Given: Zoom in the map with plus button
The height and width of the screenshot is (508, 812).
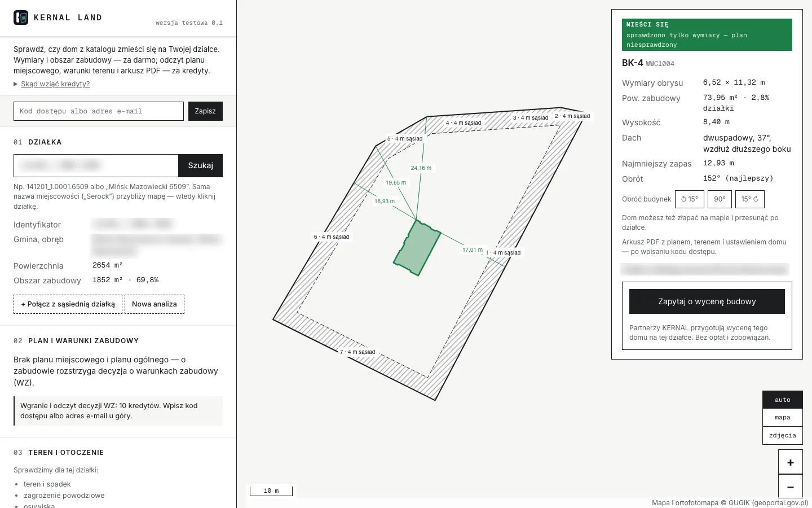Looking at the screenshot, I should 790,462.
